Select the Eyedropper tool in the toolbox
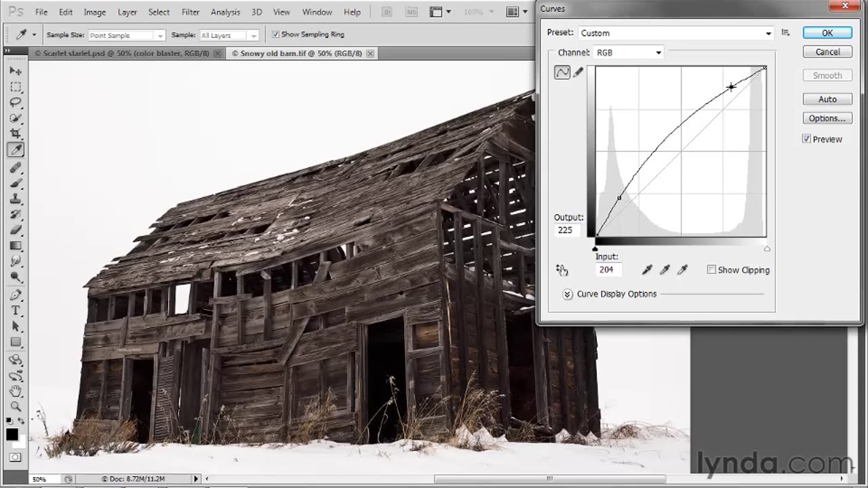Image resolution: width=868 pixels, height=488 pixels. click(x=15, y=150)
